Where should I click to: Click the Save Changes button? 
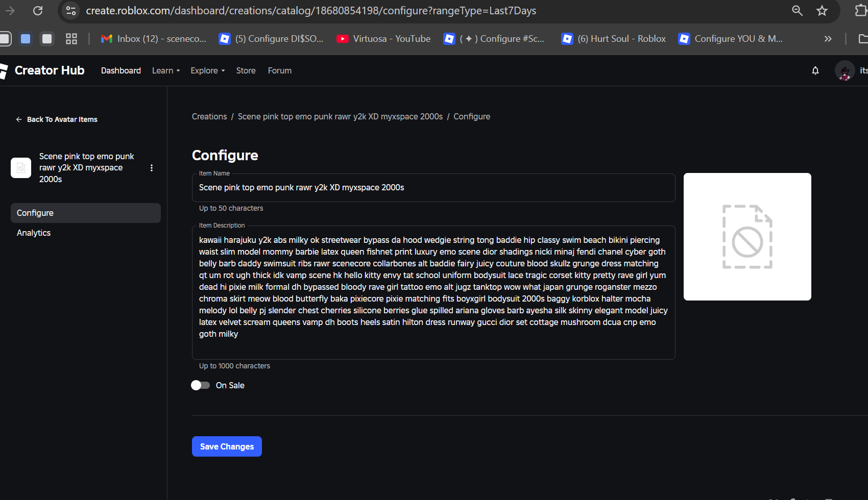pos(227,446)
